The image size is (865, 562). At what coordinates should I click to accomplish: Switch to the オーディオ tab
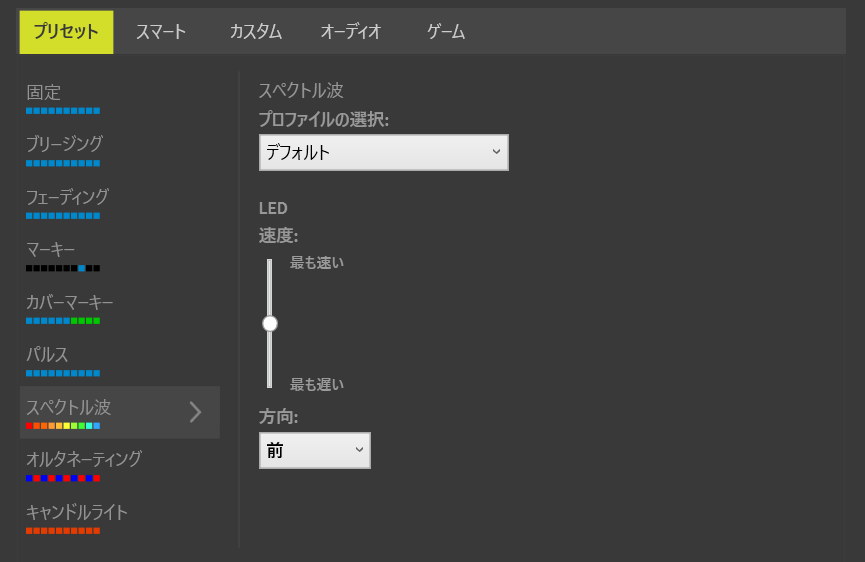(351, 32)
